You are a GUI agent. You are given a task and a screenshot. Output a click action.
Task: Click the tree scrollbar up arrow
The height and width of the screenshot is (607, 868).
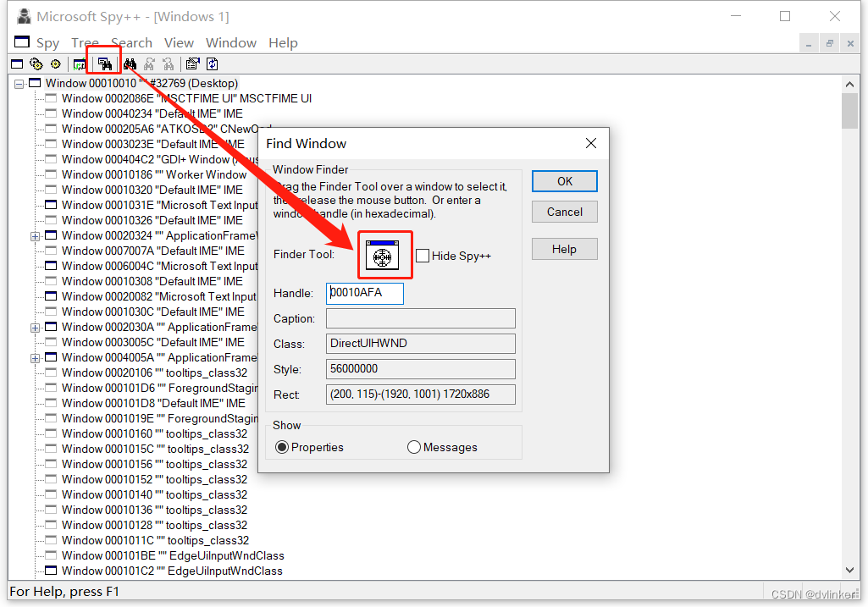click(849, 84)
